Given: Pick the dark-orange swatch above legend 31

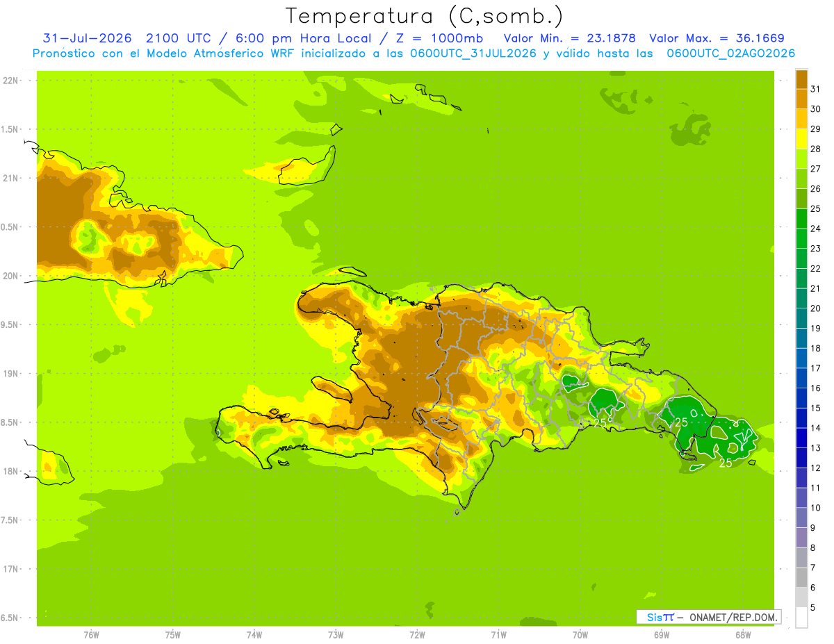Looking at the screenshot, I should [801, 79].
